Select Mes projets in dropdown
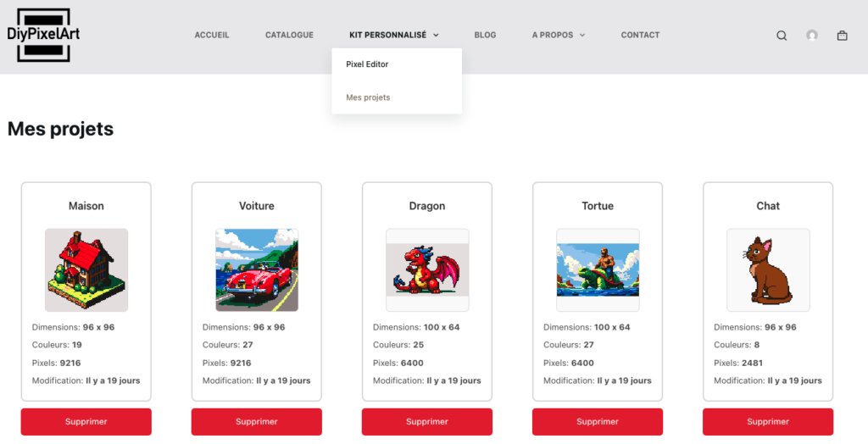 point(368,97)
